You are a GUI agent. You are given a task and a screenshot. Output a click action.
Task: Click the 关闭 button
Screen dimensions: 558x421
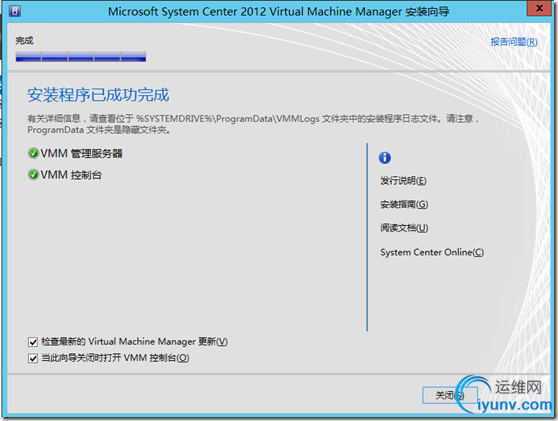click(x=450, y=395)
